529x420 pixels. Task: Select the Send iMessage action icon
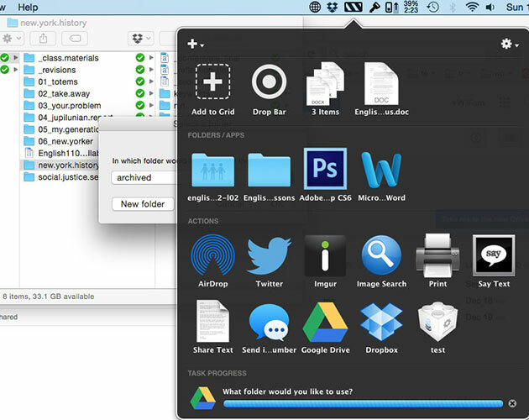269,322
